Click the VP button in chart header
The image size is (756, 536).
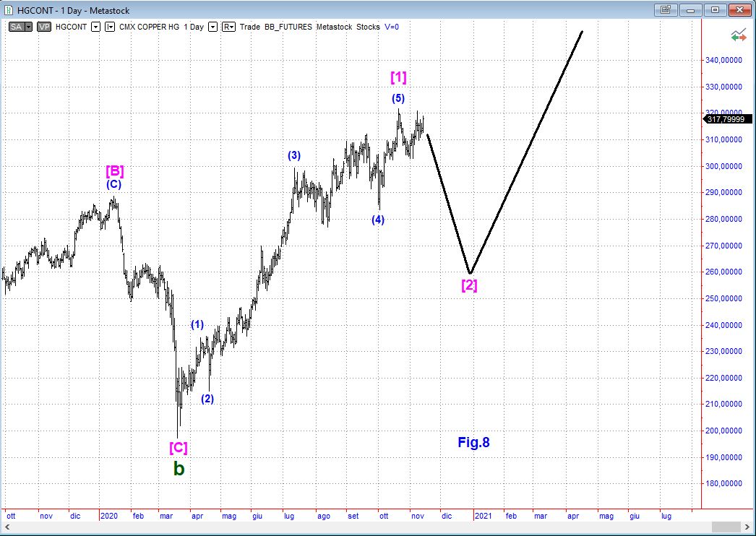tap(44, 27)
